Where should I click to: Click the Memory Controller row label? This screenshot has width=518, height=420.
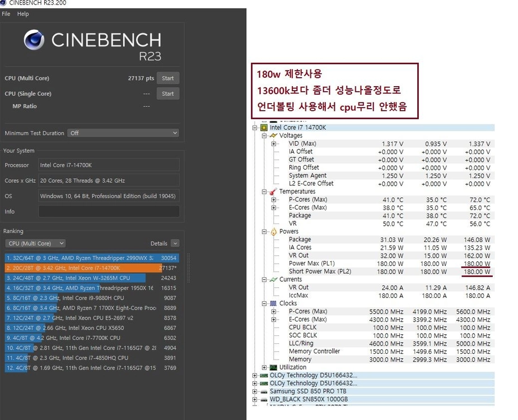point(314,351)
